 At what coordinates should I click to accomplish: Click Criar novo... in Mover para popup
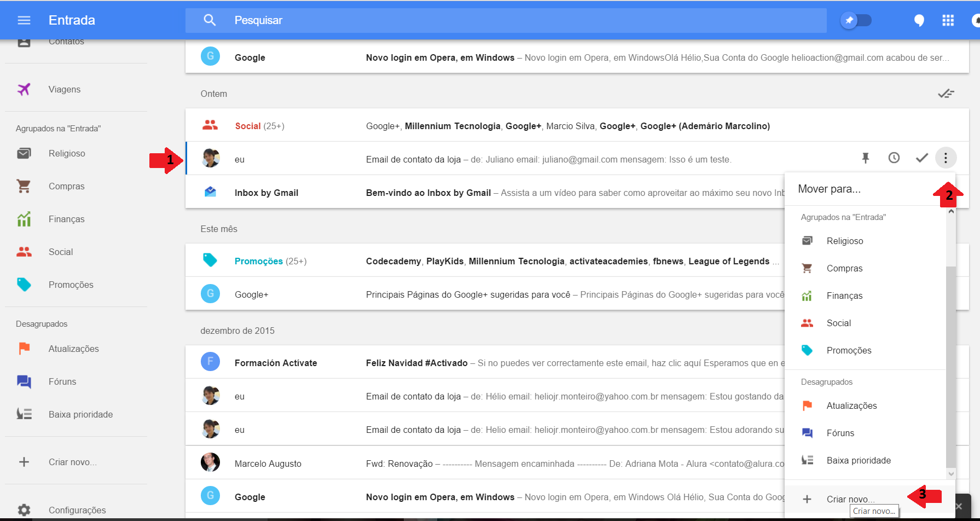pyautogui.click(x=851, y=499)
